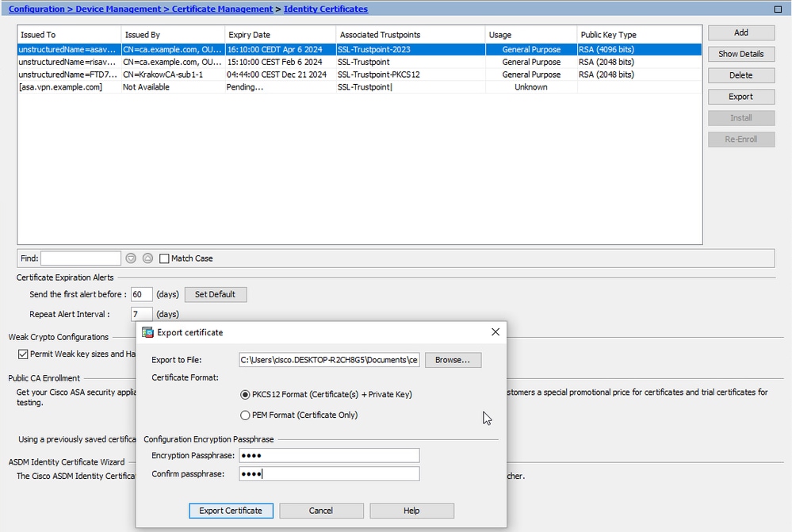Viewport: 792px width, 532px height.
Task: Sort by Expiry Date column header
Action: (281, 35)
